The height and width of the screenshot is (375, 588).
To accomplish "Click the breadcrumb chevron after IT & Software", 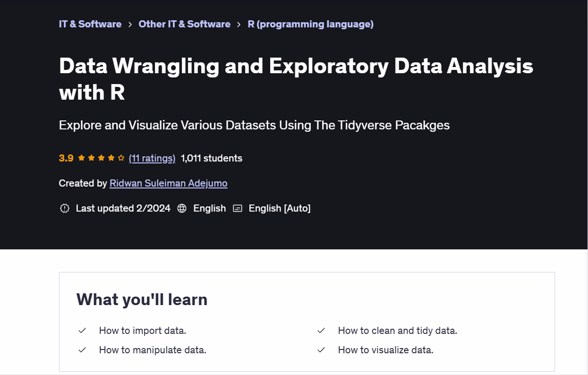I will tap(130, 24).
